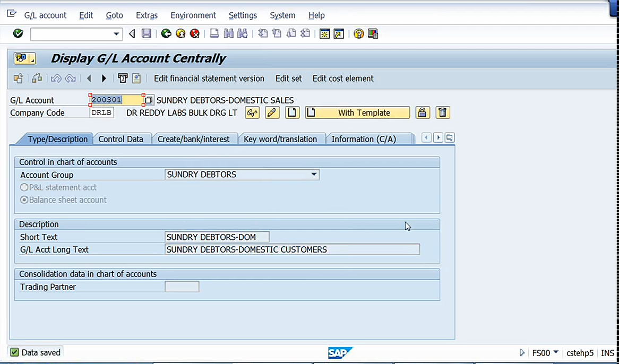Click the yellow Exit arrow icon
The width and height of the screenshot is (619, 364).
(180, 33)
